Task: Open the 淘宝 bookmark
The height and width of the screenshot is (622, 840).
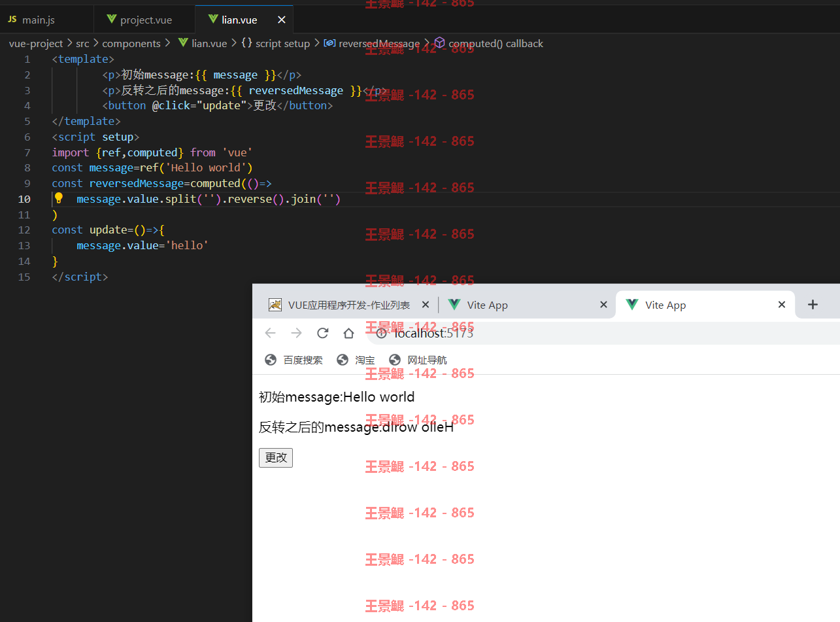Action: pos(356,360)
